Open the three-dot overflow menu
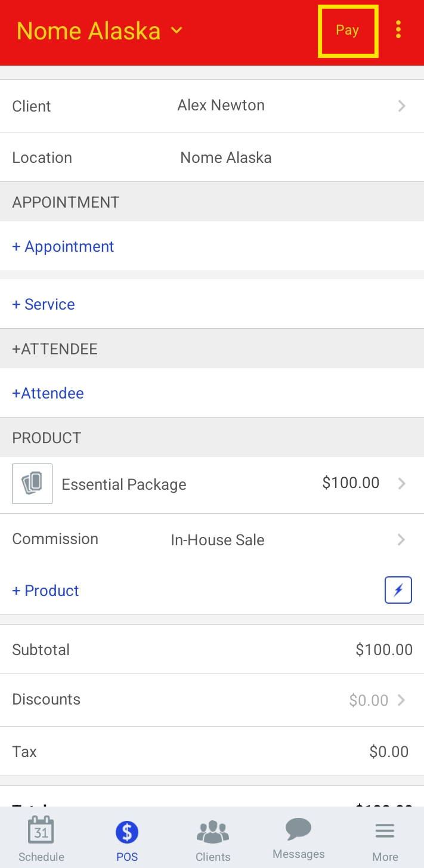 tap(398, 30)
